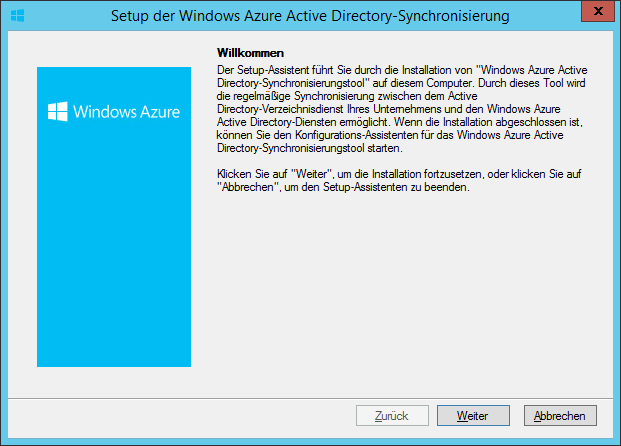Click the bold "Willkommen" heading
This screenshot has height=446, width=621.
251,51
